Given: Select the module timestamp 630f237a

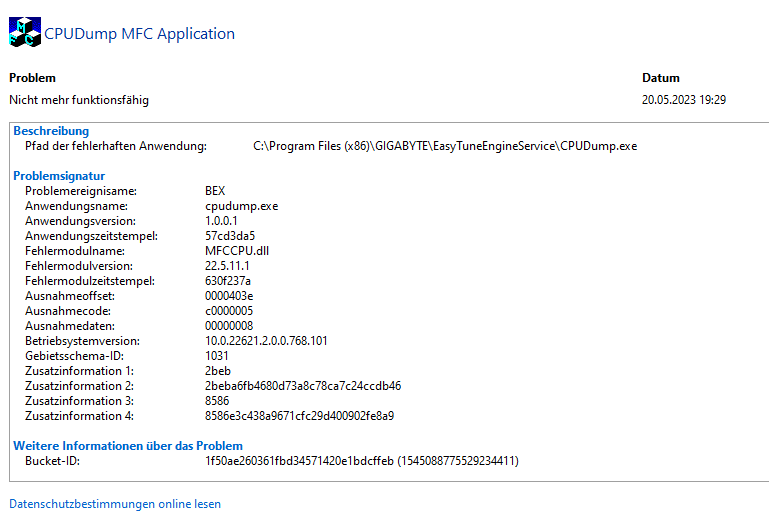Looking at the screenshot, I should pos(228,281).
